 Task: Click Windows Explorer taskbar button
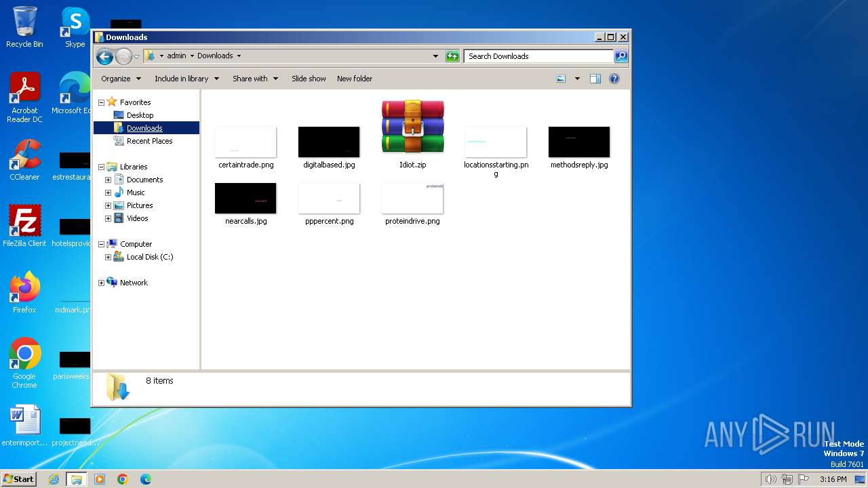77,479
